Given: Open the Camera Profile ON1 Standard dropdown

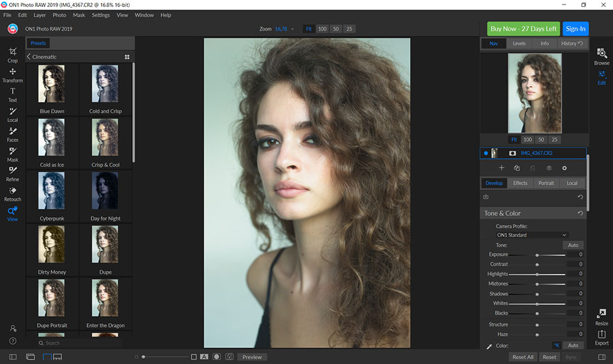Looking at the screenshot, I should tap(531, 235).
